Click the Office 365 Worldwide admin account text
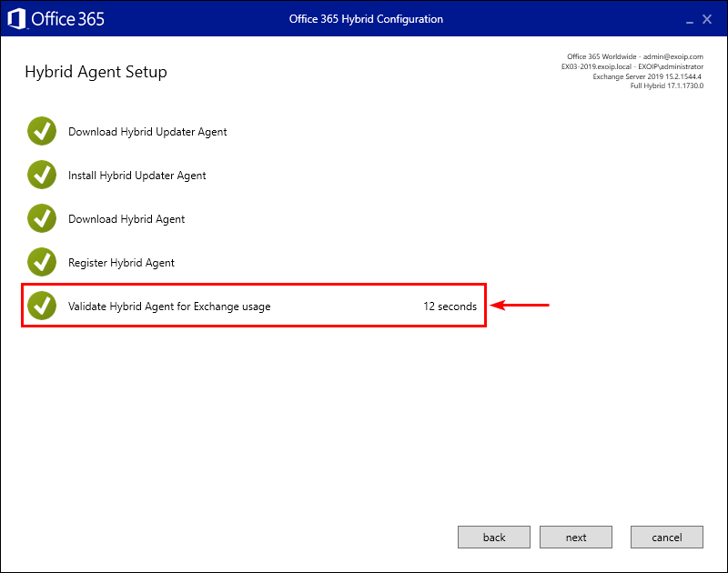728x573 pixels. [635, 56]
